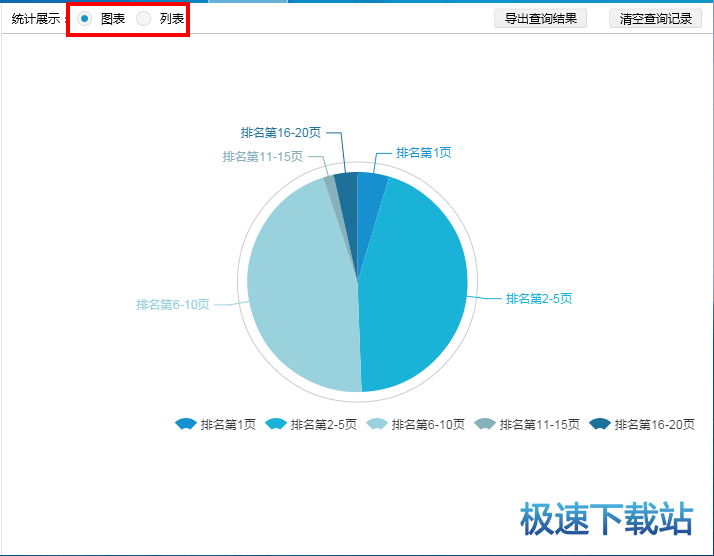Click the 排名第2-5页 callout label beside the pie

[x=539, y=299]
